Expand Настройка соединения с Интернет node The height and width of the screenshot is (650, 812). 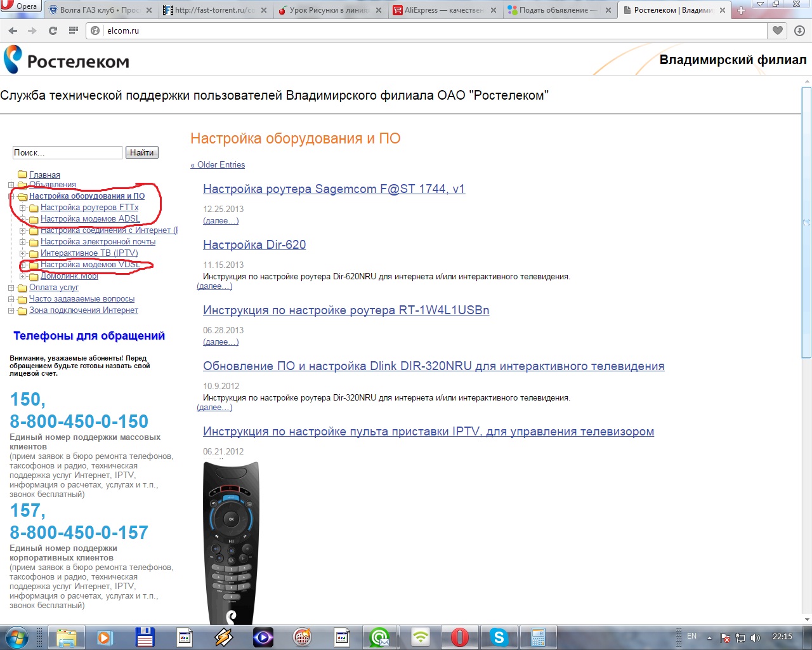pos(22,230)
